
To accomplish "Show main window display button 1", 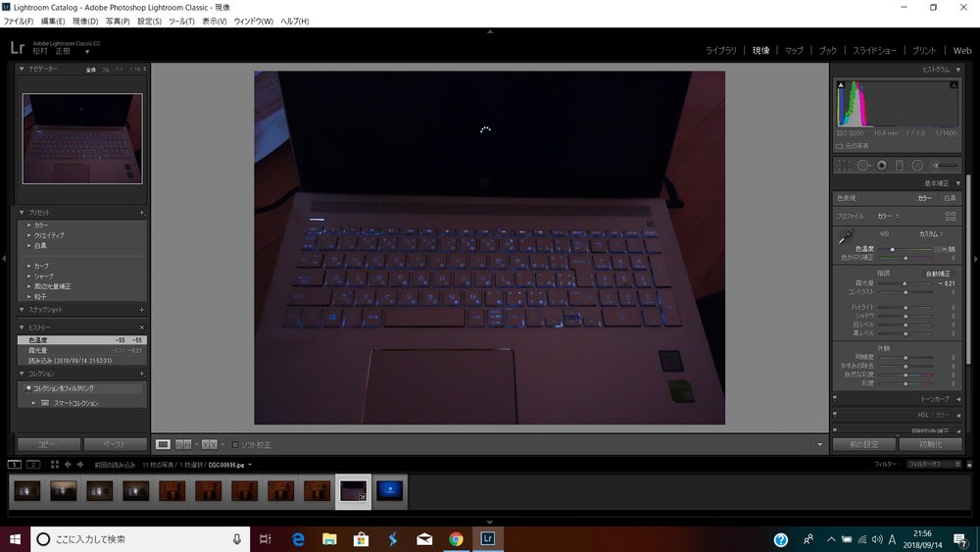I will tap(15, 465).
